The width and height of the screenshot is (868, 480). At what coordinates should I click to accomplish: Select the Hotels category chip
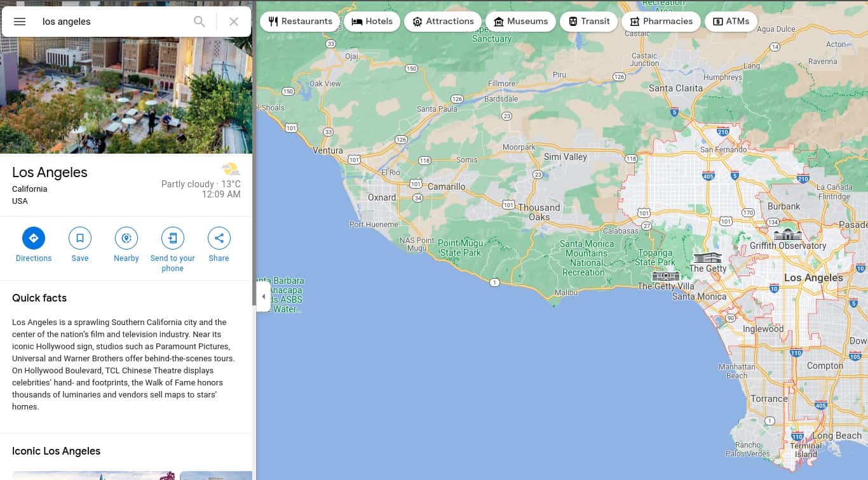pyautogui.click(x=372, y=21)
